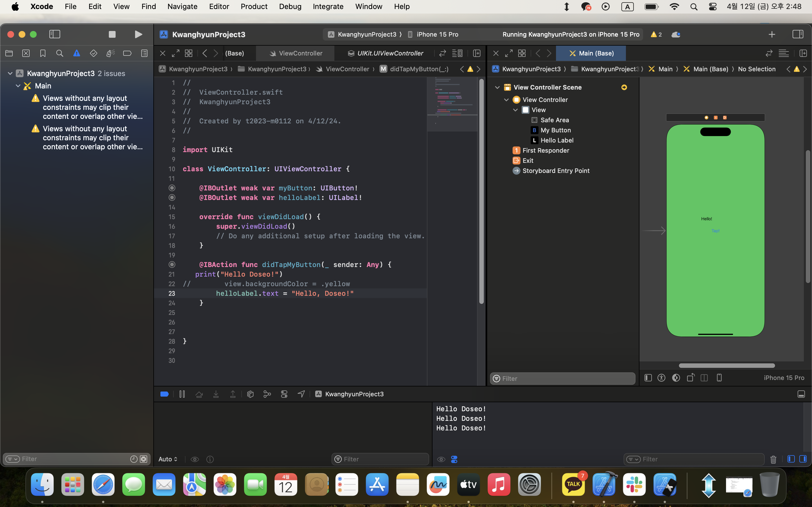Toggle the inspectors panel on right

[798, 34]
